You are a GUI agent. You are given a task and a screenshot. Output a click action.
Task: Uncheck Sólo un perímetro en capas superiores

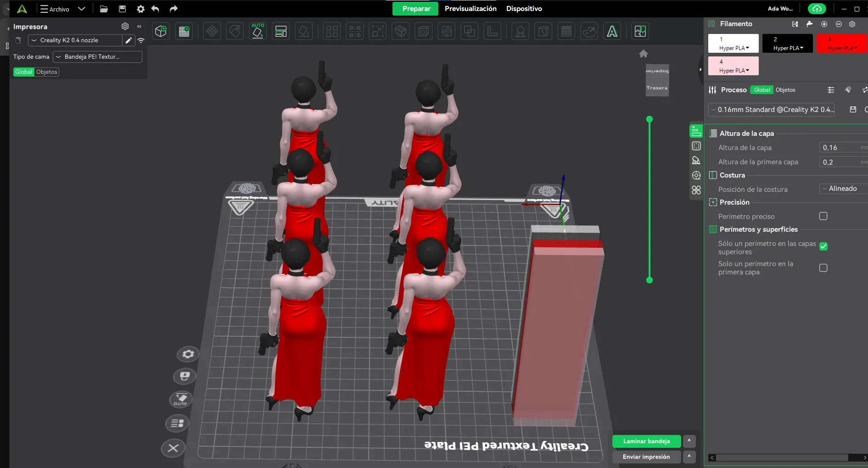823,246
